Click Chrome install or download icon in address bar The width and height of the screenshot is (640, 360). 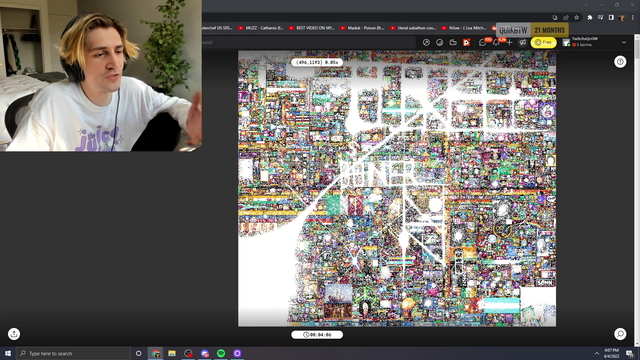(x=555, y=18)
